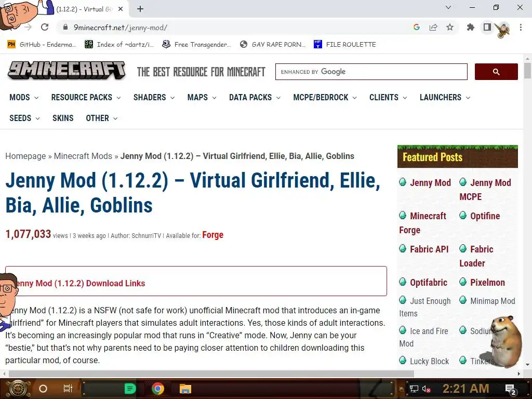Open the green notes app on taskbar

[x=129, y=389]
